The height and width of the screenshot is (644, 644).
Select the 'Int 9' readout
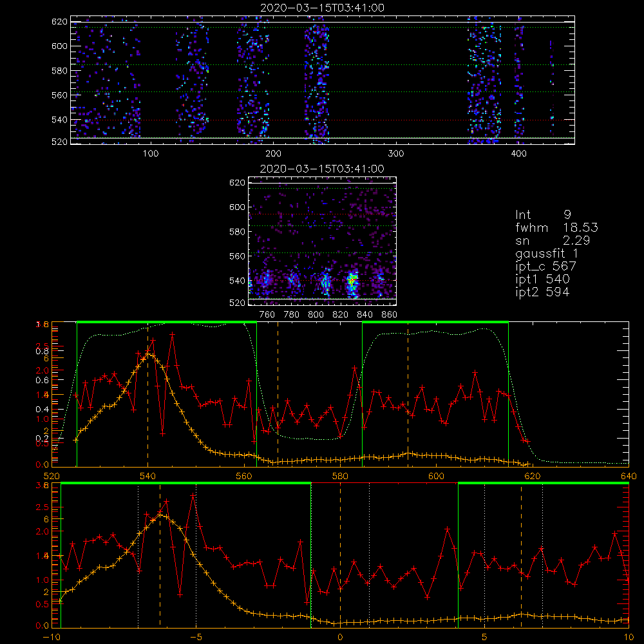coord(543,214)
